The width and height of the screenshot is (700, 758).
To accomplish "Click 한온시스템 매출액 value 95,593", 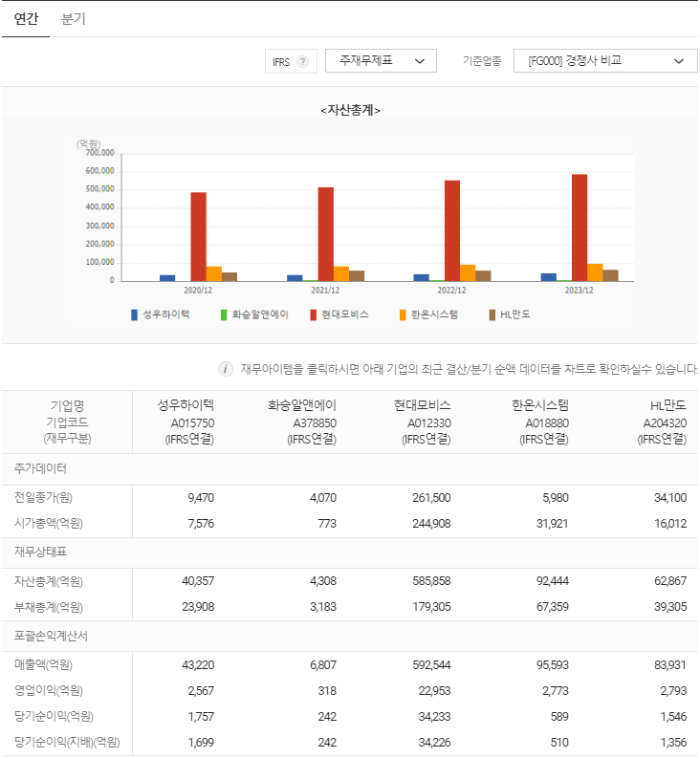I will pos(553,665).
